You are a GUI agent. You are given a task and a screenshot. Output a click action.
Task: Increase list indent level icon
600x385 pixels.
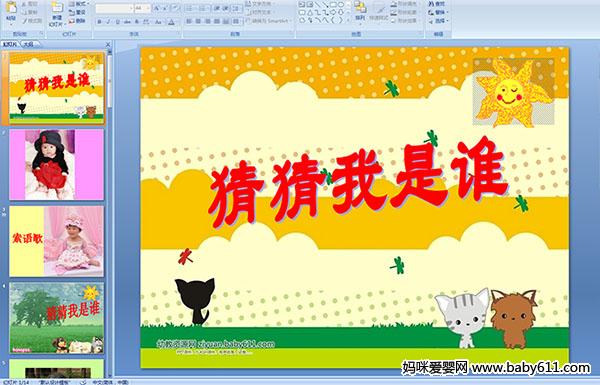pyautogui.click(x=226, y=8)
